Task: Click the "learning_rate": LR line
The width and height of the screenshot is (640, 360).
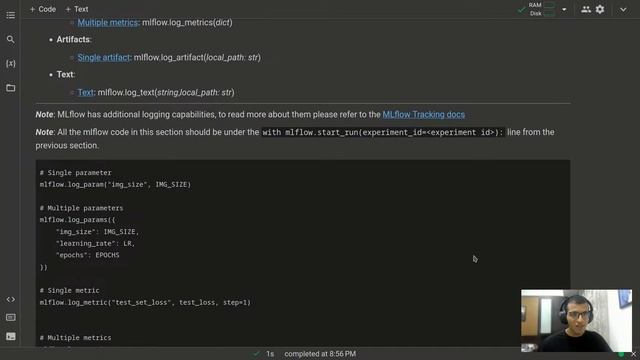Action: click(96, 243)
